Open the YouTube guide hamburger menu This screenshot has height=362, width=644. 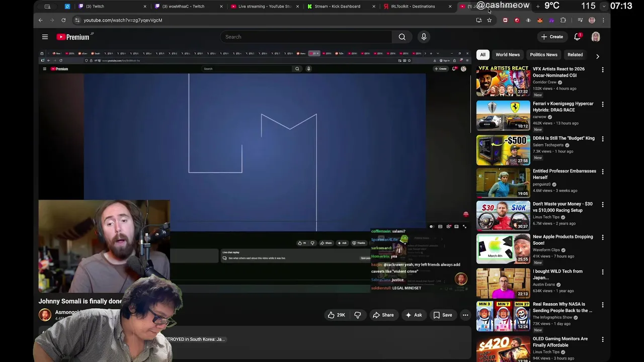tap(45, 37)
